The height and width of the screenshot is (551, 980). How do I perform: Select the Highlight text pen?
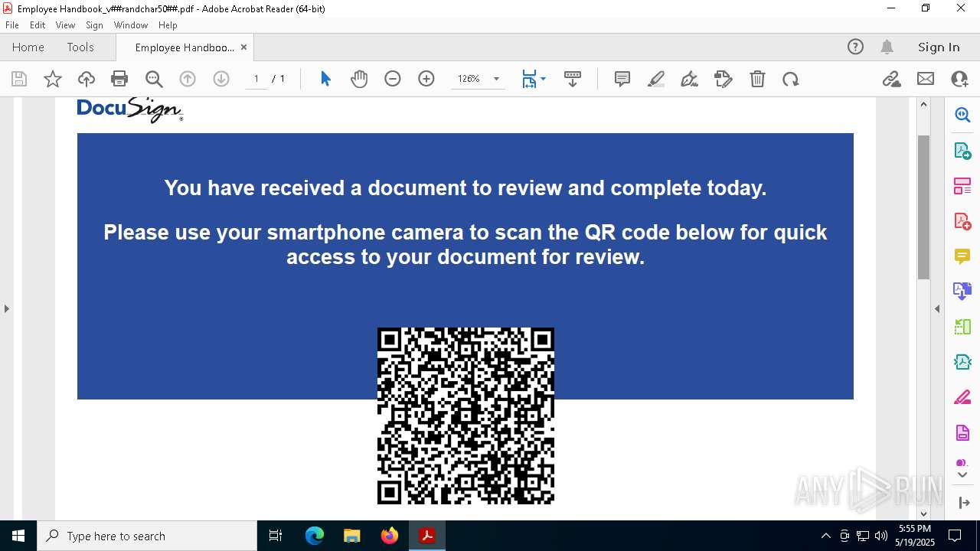point(656,79)
